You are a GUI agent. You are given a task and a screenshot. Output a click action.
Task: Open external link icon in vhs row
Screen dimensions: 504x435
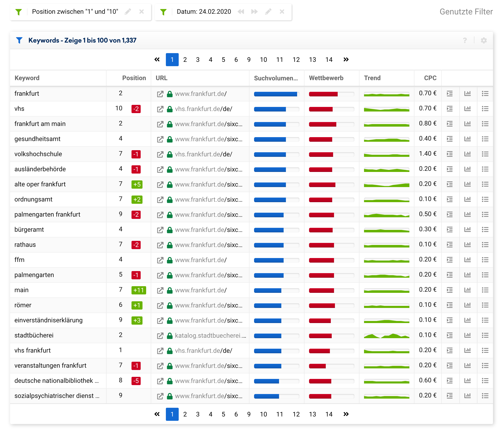160,109
